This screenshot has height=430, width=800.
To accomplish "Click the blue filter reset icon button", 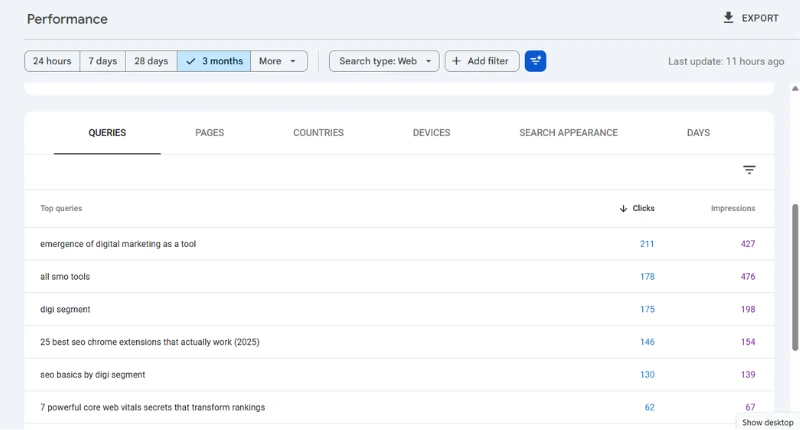I will pos(535,61).
